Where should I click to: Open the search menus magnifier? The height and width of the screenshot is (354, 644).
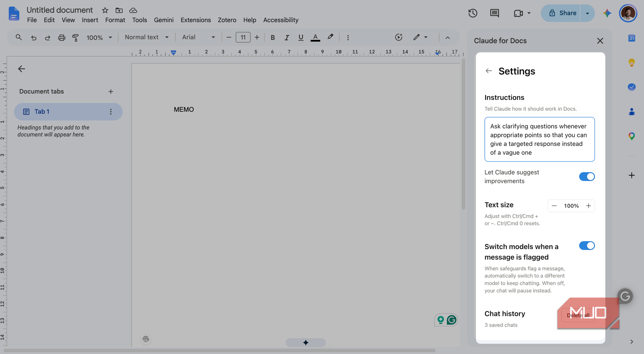click(19, 37)
